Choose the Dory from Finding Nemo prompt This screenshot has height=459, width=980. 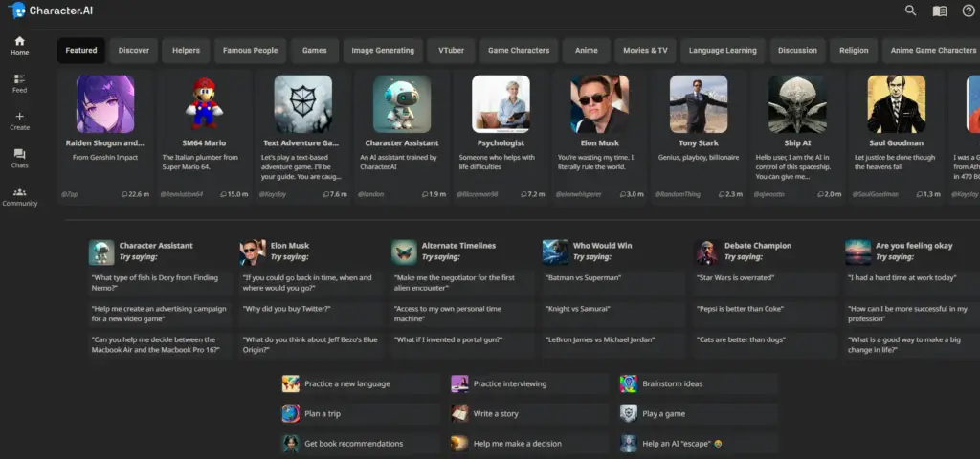(160, 283)
